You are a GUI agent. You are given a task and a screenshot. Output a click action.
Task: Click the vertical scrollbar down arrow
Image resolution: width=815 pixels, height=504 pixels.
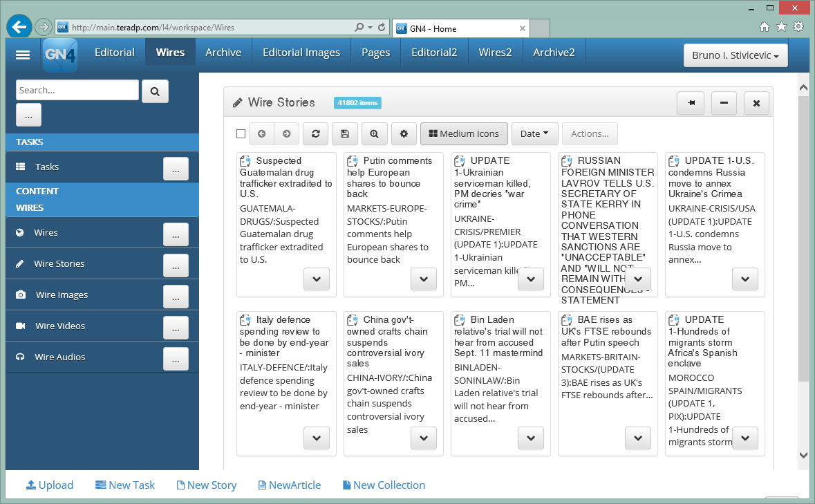803,455
